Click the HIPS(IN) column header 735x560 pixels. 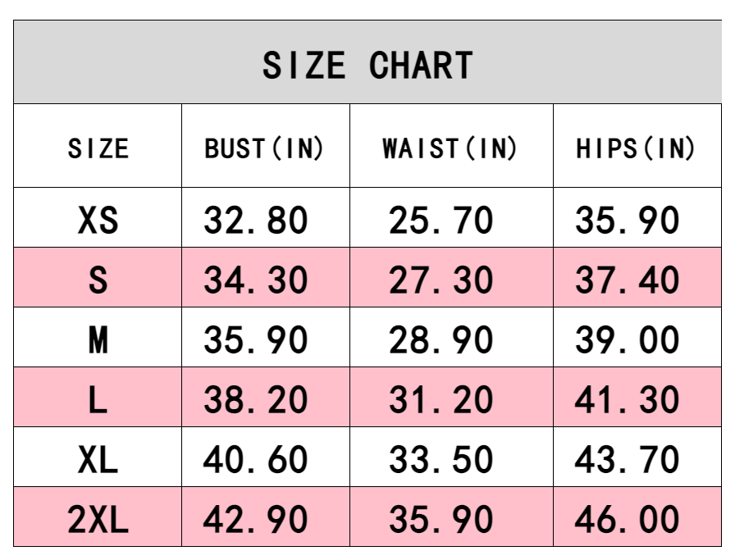636,148
